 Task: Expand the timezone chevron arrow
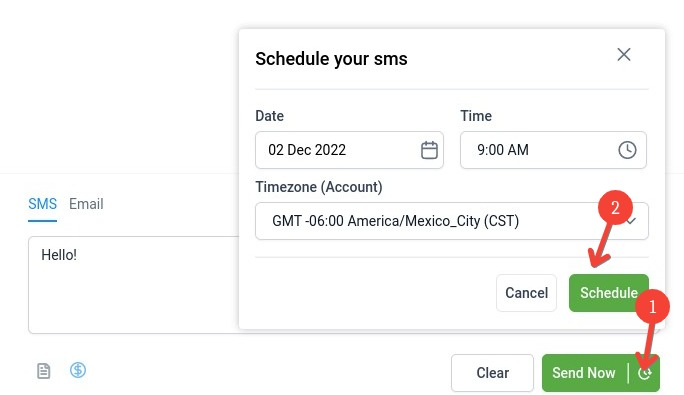pos(631,221)
